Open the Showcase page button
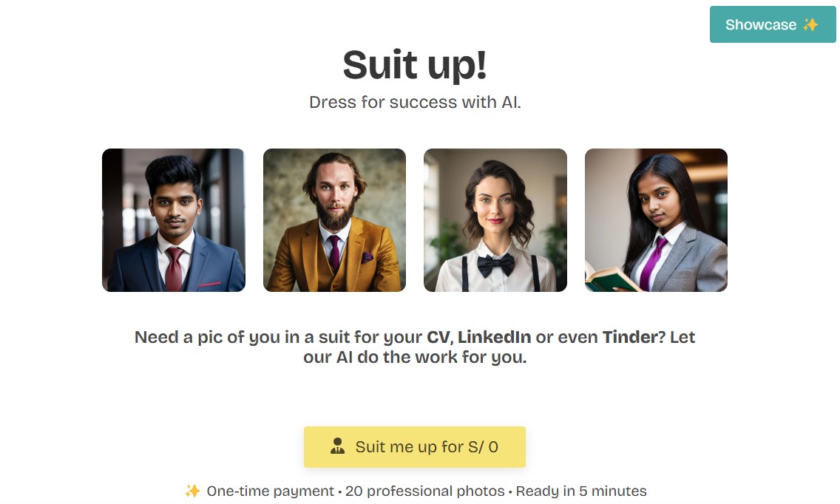Image resolution: width=840 pixels, height=504 pixels. pyautogui.click(x=762, y=24)
